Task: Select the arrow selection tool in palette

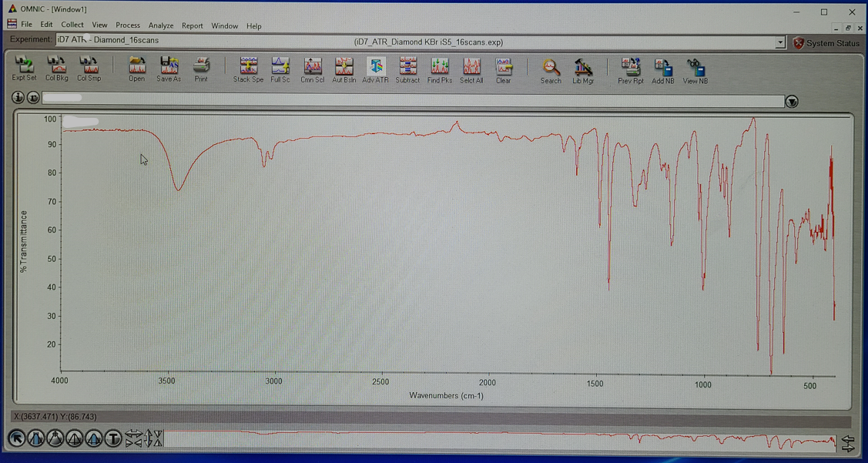Action: tap(17, 439)
